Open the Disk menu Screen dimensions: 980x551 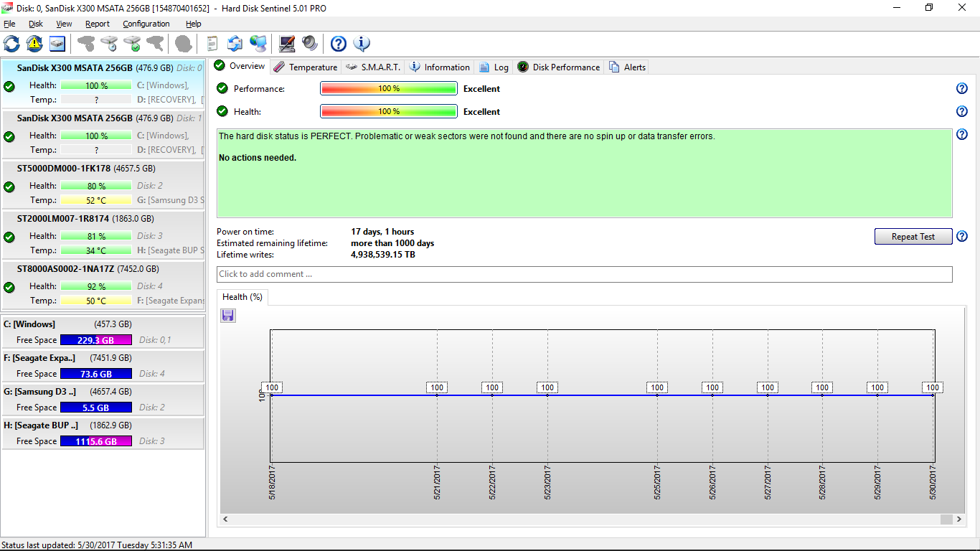(36, 24)
